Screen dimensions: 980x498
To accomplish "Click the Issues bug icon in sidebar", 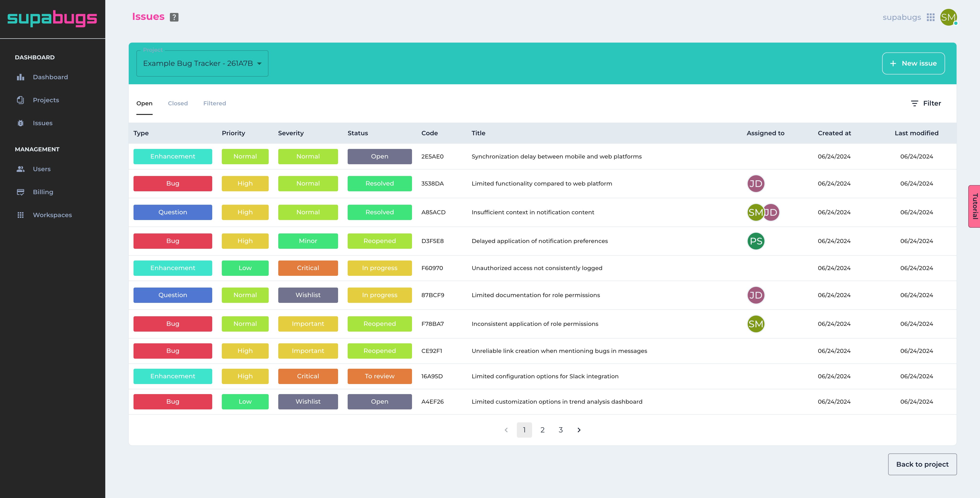I will pos(21,123).
